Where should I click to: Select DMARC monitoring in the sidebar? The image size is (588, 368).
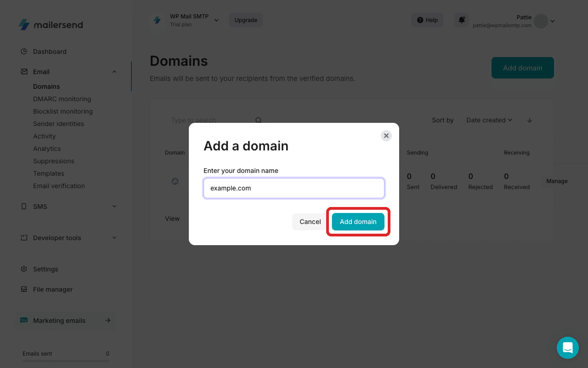click(62, 98)
